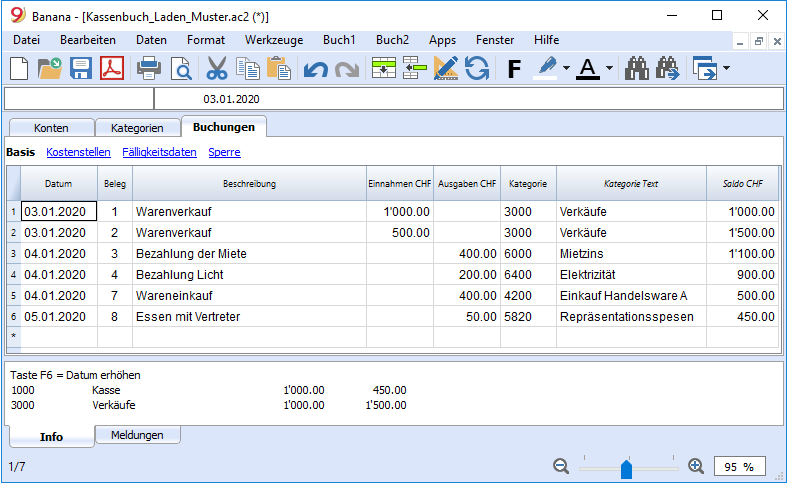
Task: Delete rows with the remove-row icon
Action: click(415, 68)
